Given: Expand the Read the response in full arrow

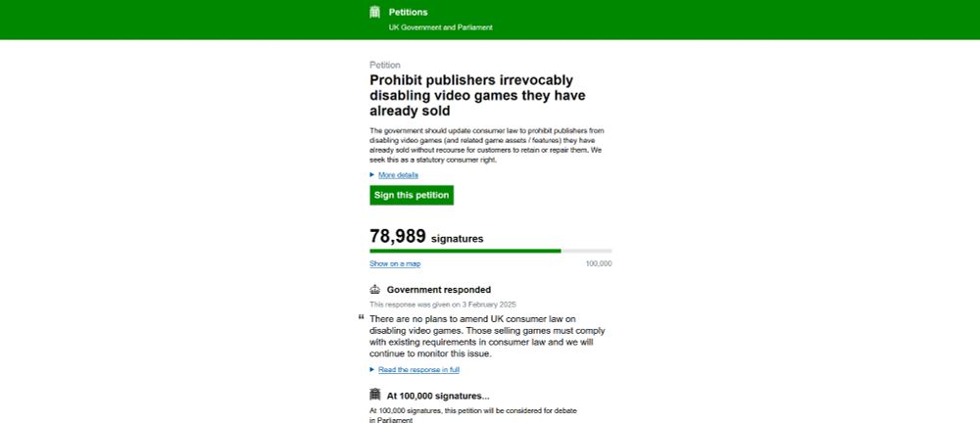Looking at the screenshot, I should (x=372, y=370).
